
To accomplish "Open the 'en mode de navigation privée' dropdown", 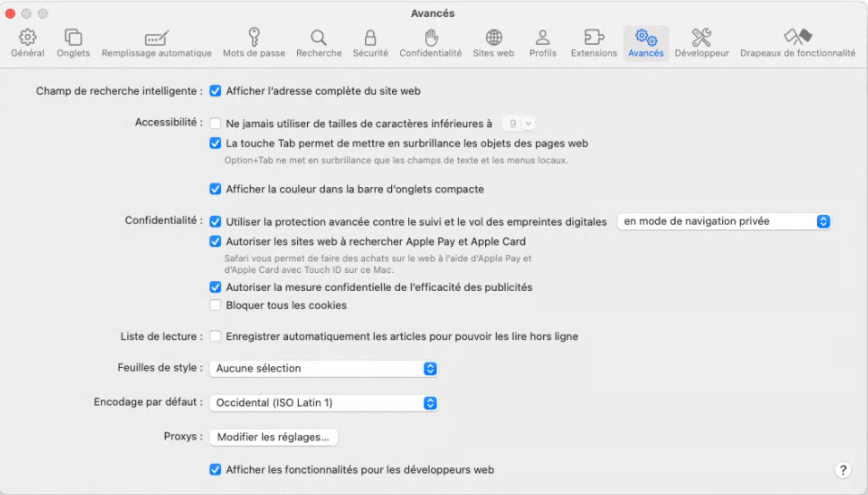I will coord(724,221).
